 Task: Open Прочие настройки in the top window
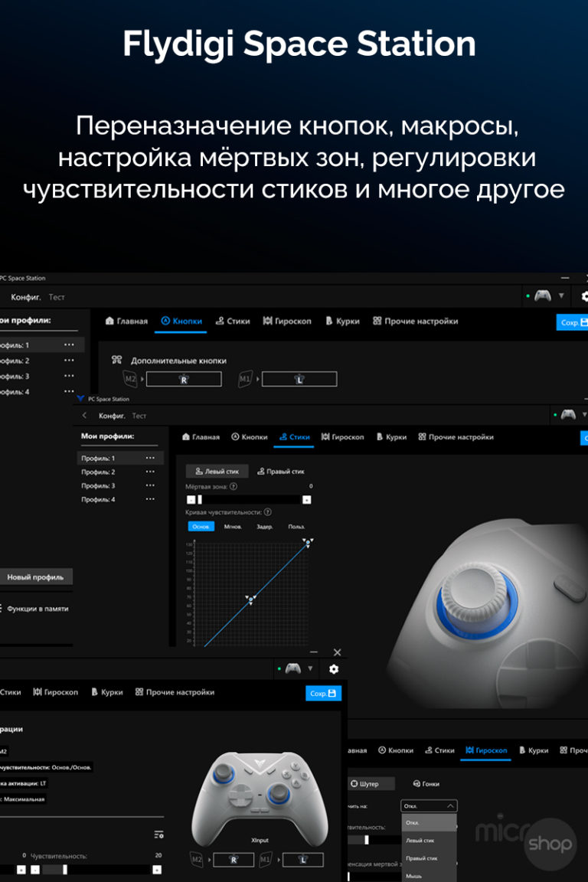[x=415, y=322]
